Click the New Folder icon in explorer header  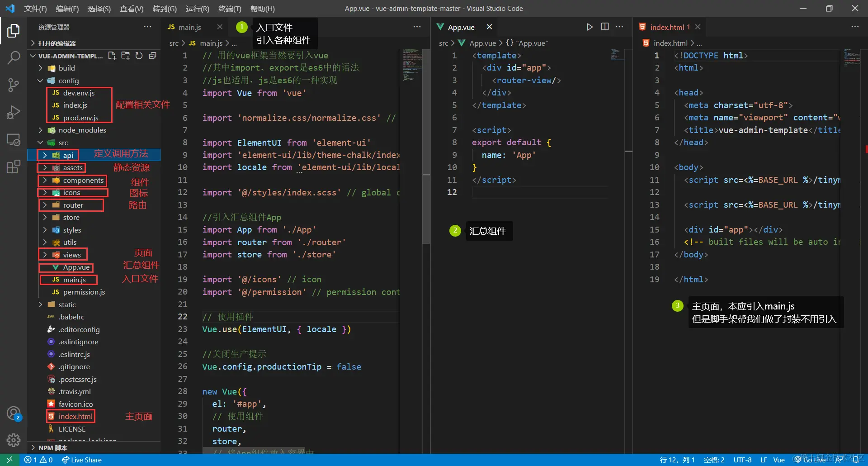126,56
